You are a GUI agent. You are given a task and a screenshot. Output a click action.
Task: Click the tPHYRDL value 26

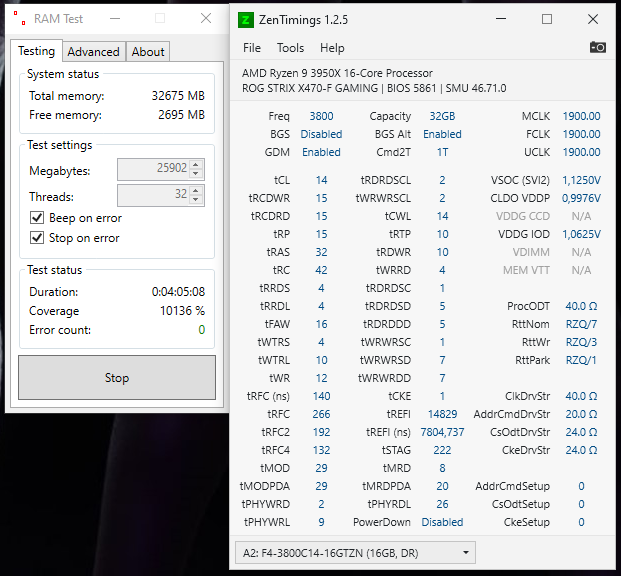pos(442,504)
